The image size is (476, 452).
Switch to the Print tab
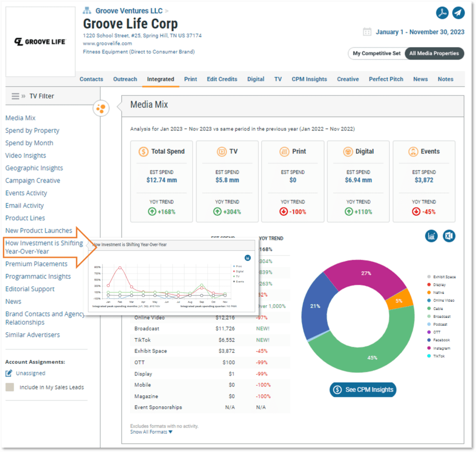[x=190, y=79]
